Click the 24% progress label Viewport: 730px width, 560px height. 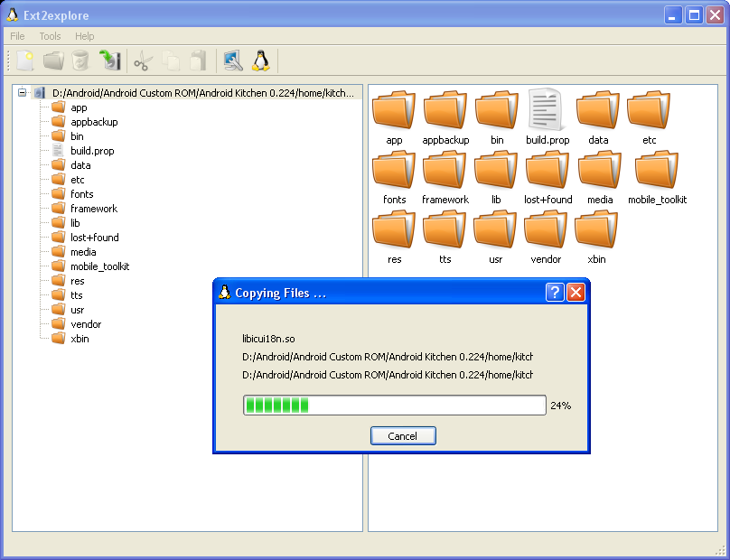coord(560,406)
